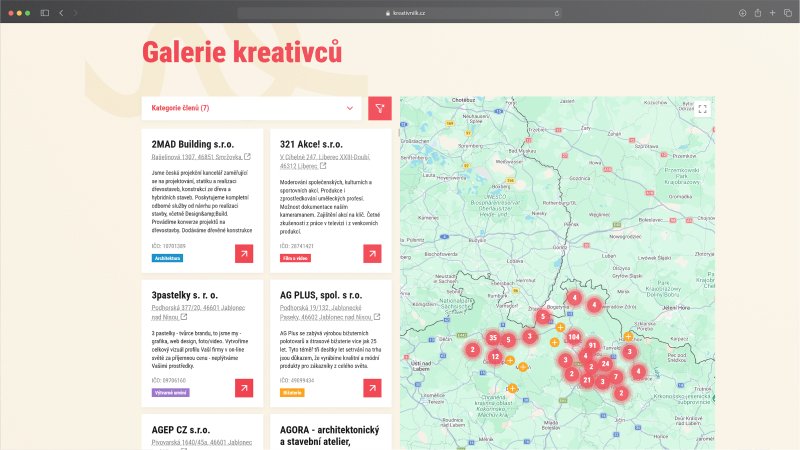Click the Galerie kreativců heading
Image resolution: width=800 pixels, height=450 pixels.
coord(242,52)
